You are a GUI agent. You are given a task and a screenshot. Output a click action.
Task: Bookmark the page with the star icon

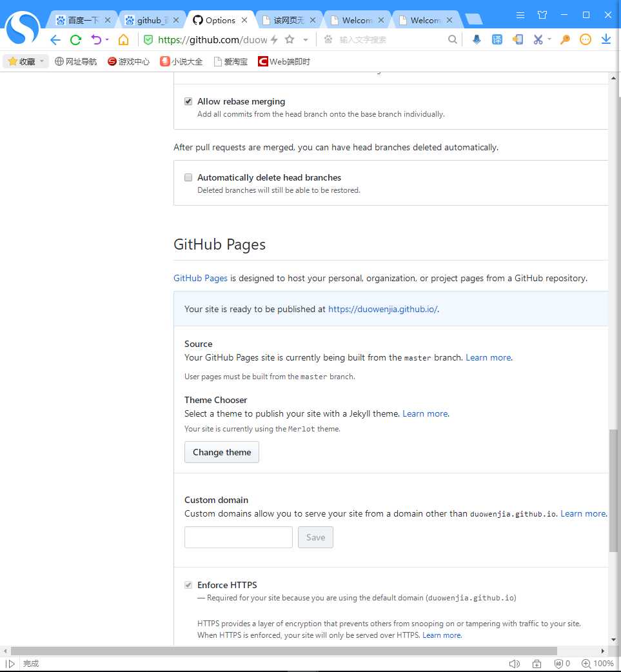point(290,39)
